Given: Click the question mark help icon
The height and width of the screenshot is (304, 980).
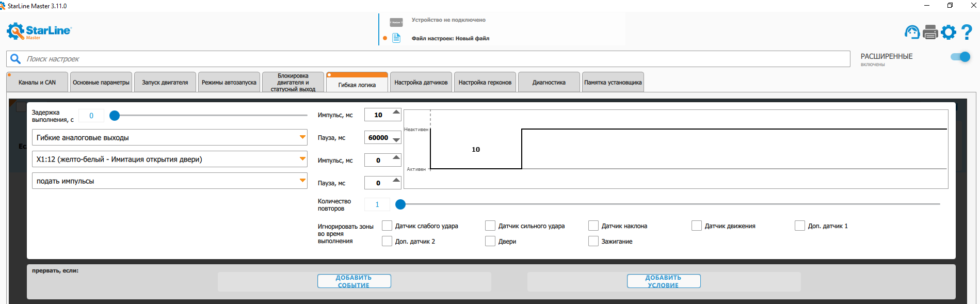Looking at the screenshot, I should point(967,32).
